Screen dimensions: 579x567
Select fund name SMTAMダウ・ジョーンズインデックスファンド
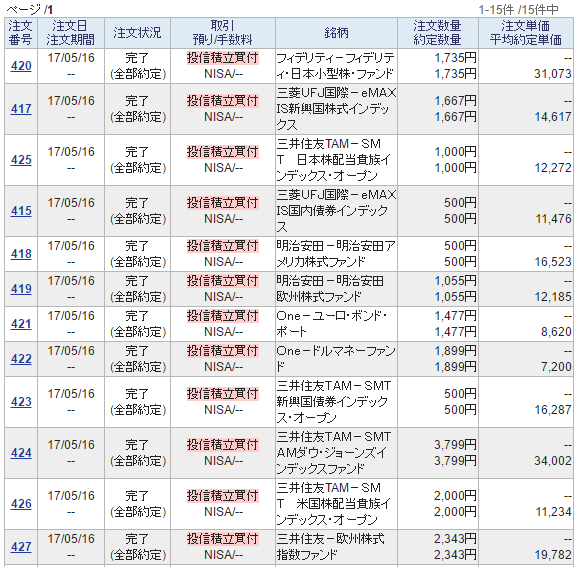click(x=334, y=453)
